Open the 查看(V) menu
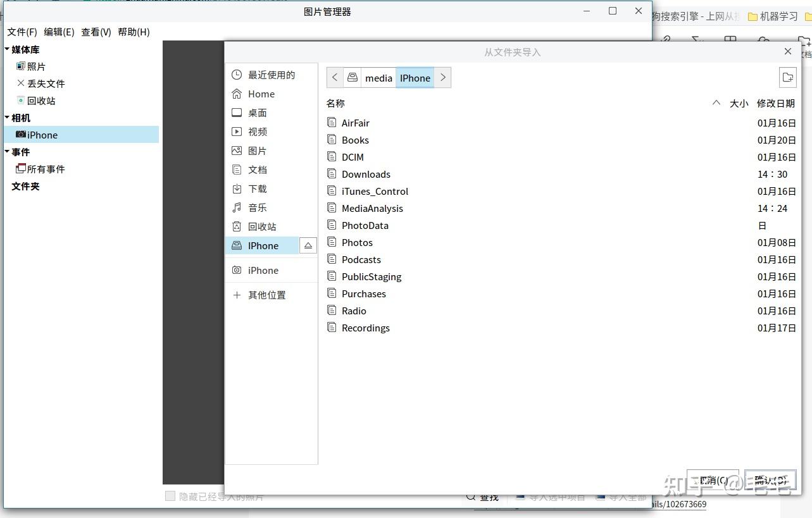The image size is (812, 518). point(96,32)
